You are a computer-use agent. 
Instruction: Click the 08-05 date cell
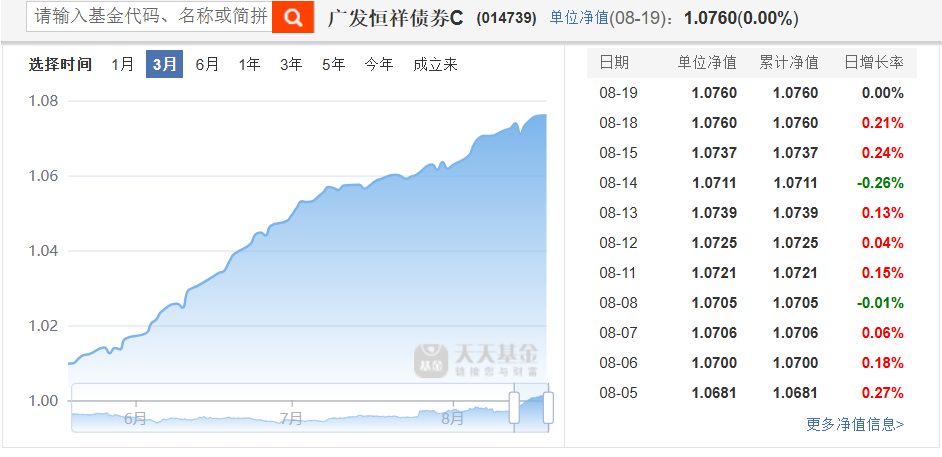618,393
